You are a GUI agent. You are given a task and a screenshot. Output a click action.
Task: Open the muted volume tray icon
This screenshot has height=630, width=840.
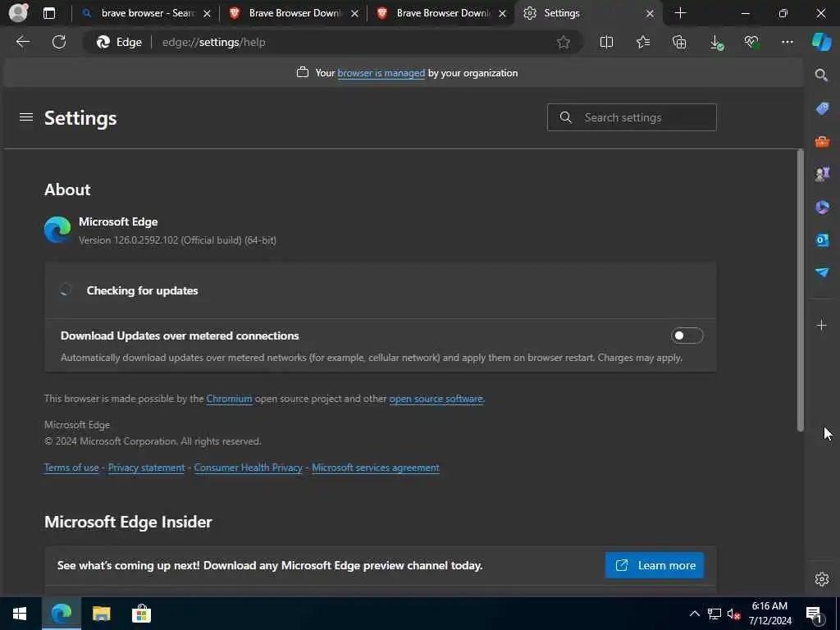pyautogui.click(x=734, y=614)
